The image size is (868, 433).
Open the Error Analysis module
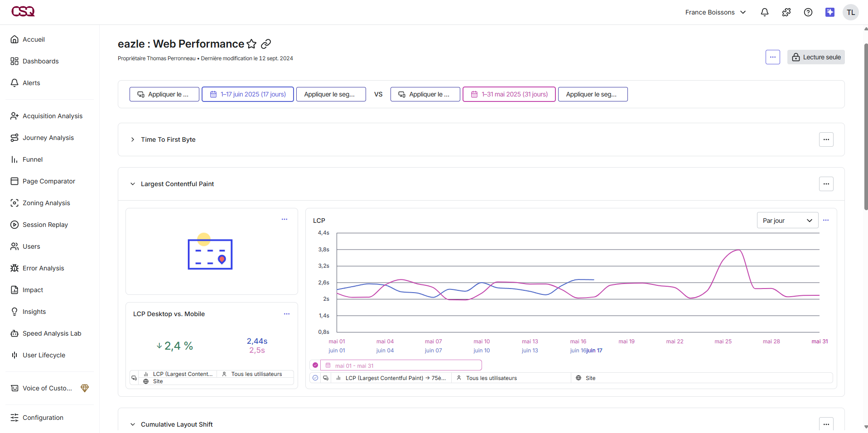(43, 268)
